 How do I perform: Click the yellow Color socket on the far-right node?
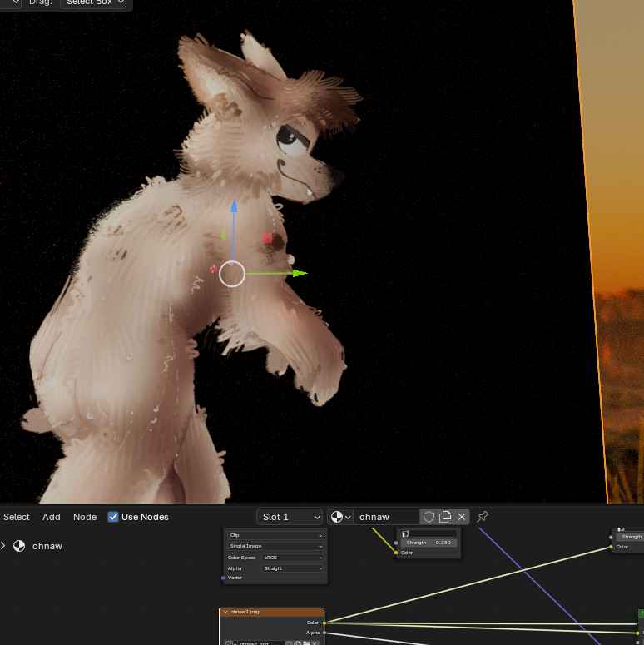click(611, 547)
